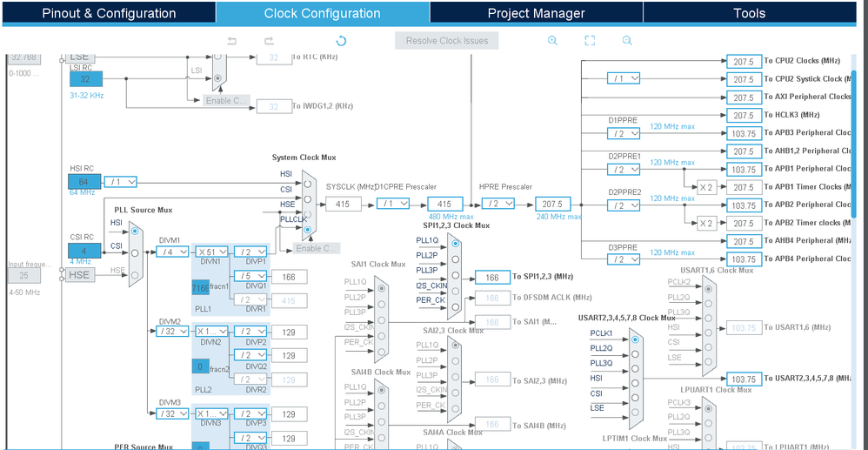
Task: Select PLLCLK in the System Clock Mux
Action: click(307, 230)
